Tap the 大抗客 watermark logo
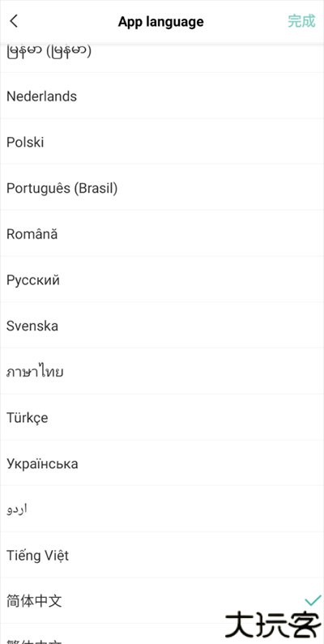324x644 pixels. 273,625
